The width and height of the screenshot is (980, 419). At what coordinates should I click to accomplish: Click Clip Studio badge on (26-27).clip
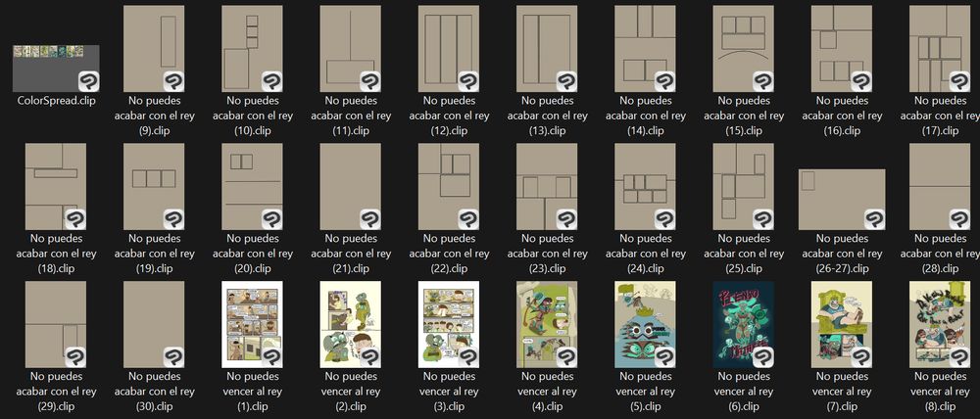pos(874,220)
